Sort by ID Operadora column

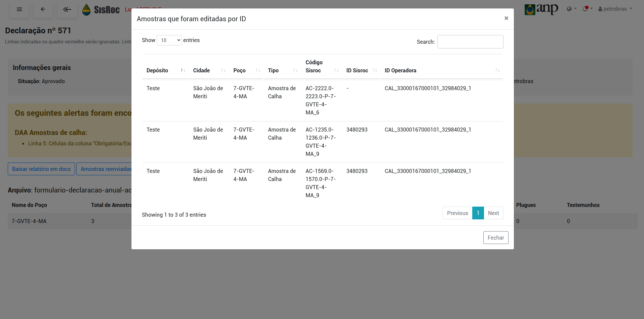[x=441, y=70]
